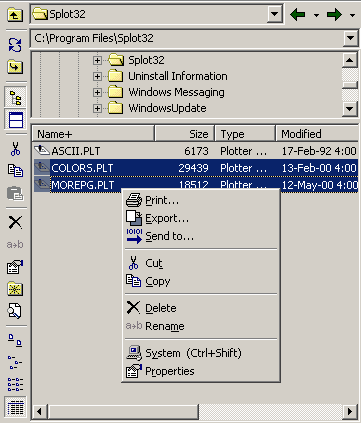Click the C:\Program Files\Splot32 path field
Viewport: 361px width, 423px height.
pyautogui.click(x=188, y=38)
